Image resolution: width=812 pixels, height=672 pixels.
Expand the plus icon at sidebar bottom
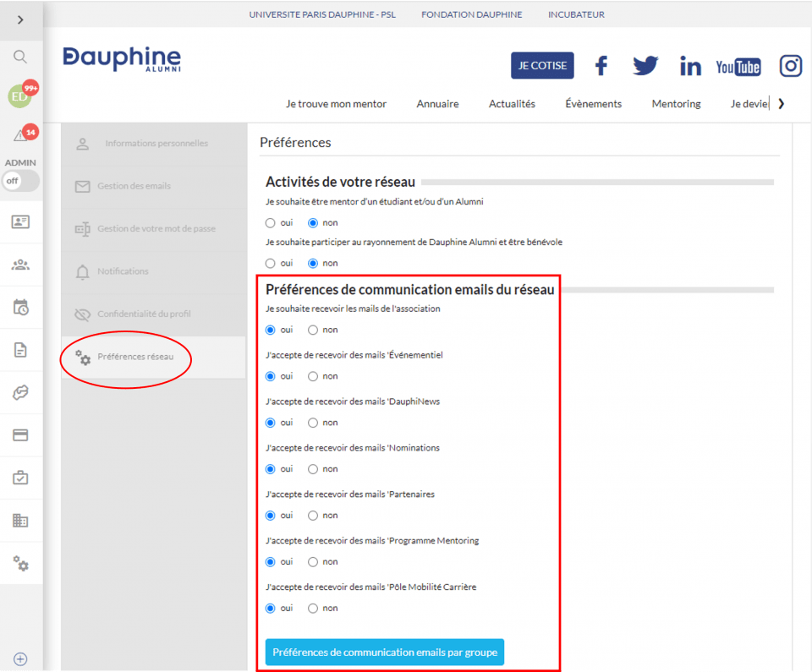coord(20,659)
